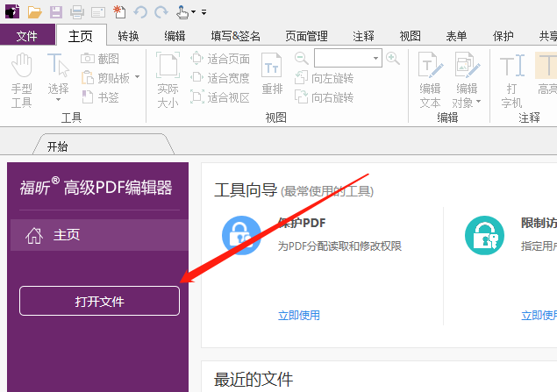
Task: Select the 选择 text selection tool
Action: point(58,73)
